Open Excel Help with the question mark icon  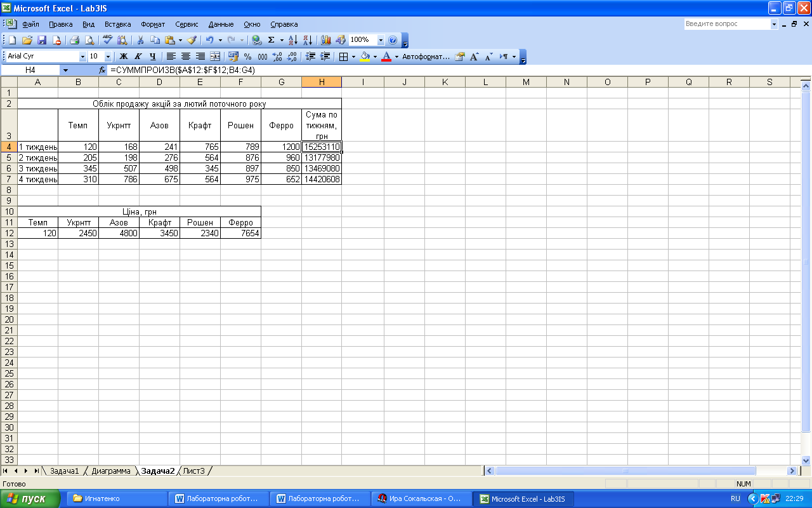[393, 40]
